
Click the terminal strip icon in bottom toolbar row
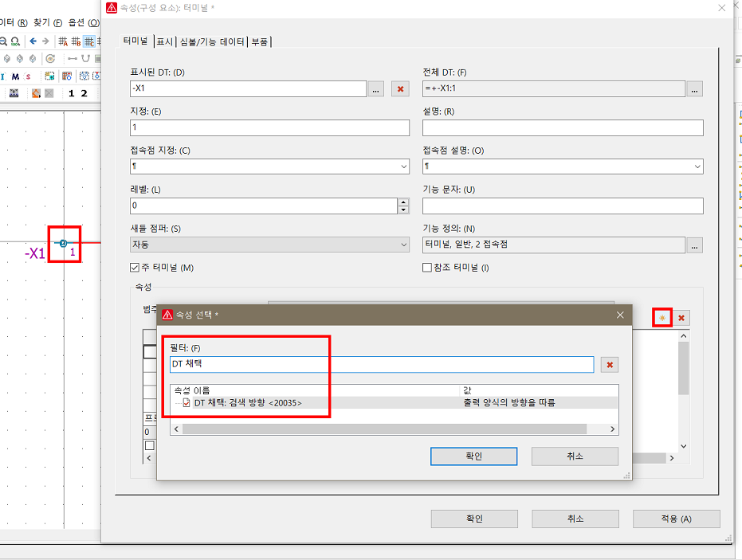14,93
